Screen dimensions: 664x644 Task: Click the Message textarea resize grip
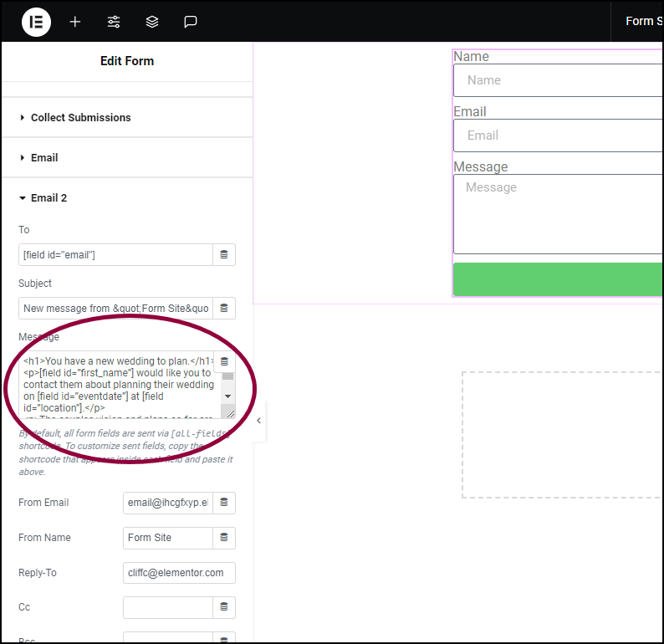point(230,414)
